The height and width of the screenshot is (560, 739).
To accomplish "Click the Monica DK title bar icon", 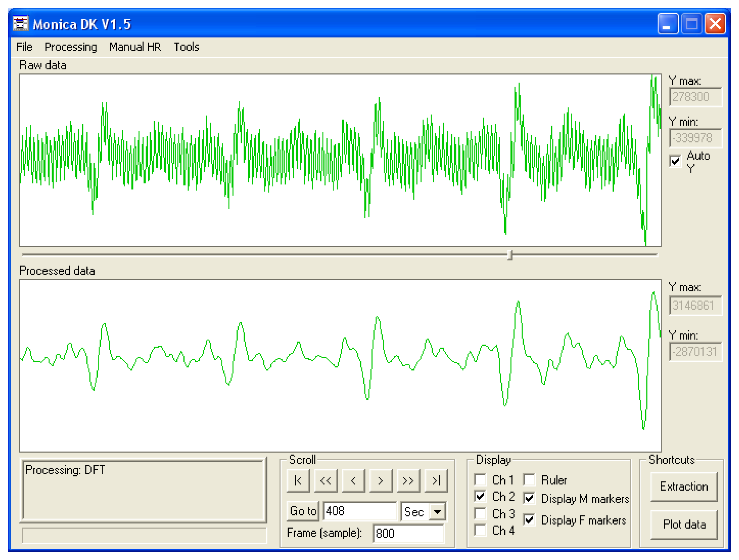I will [21, 24].
